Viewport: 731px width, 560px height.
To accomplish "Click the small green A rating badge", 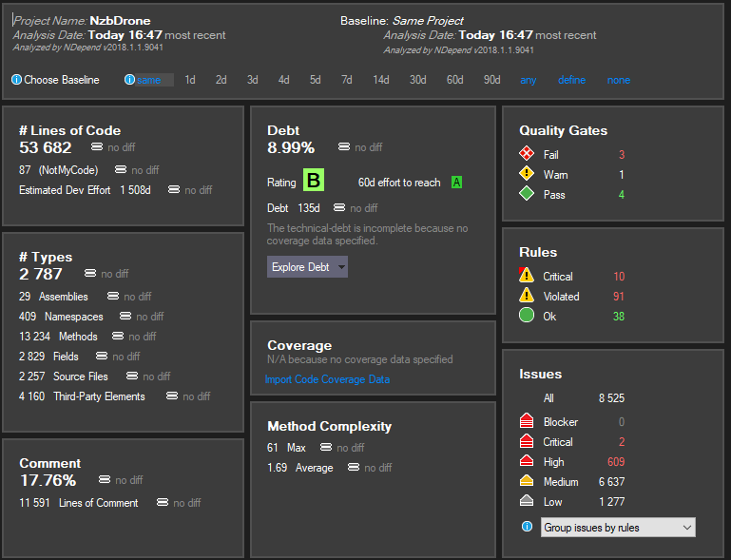I will click(457, 183).
